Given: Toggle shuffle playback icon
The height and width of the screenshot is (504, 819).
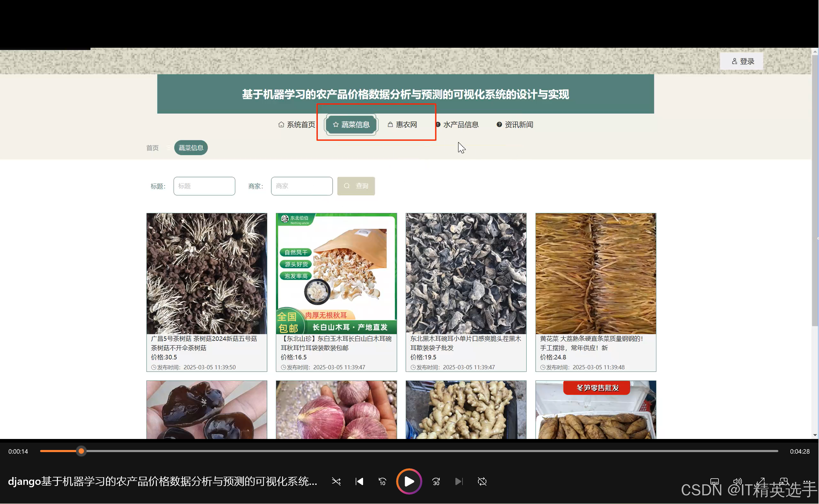Looking at the screenshot, I should click(336, 481).
